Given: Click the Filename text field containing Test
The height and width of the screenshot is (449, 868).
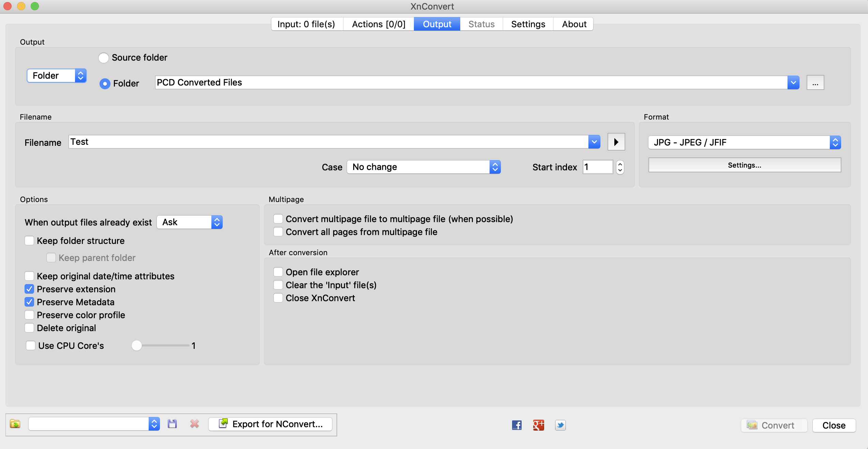Looking at the screenshot, I should 327,142.
